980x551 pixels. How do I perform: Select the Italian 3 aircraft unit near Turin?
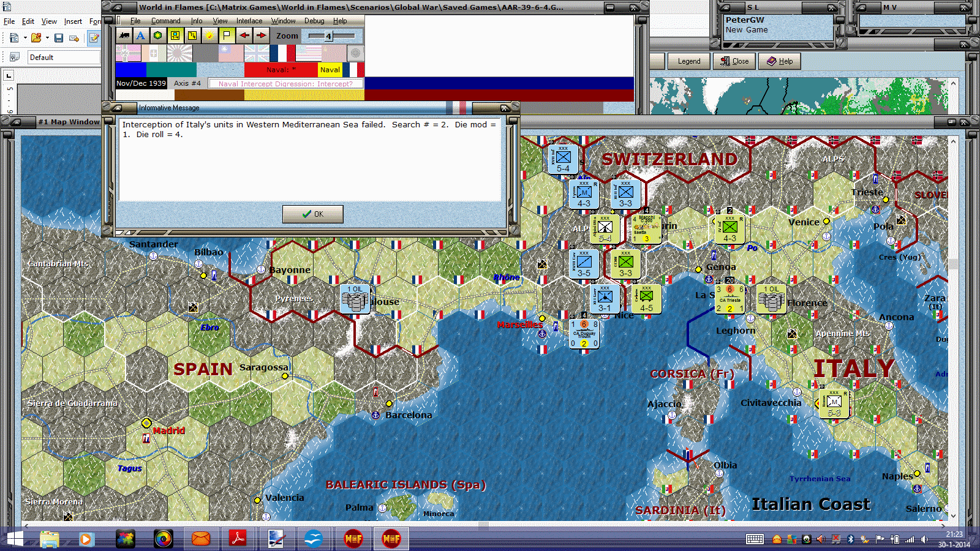tap(646, 229)
